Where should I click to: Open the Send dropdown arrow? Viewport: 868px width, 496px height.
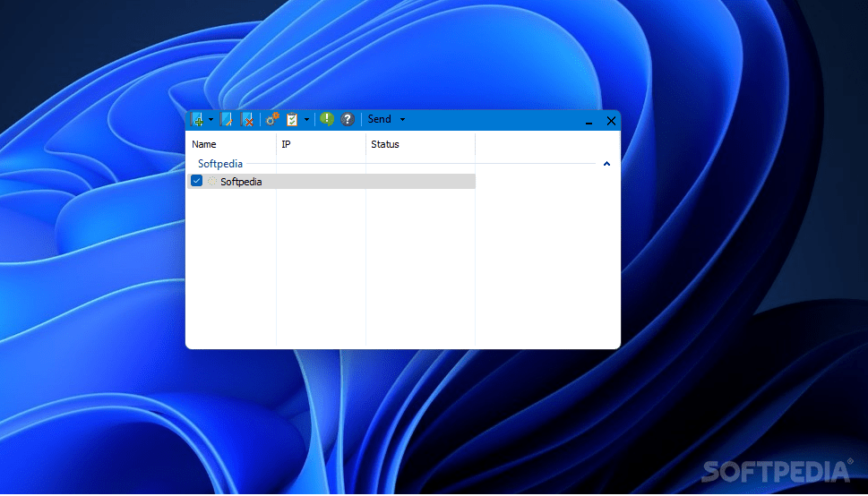point(402,120)
